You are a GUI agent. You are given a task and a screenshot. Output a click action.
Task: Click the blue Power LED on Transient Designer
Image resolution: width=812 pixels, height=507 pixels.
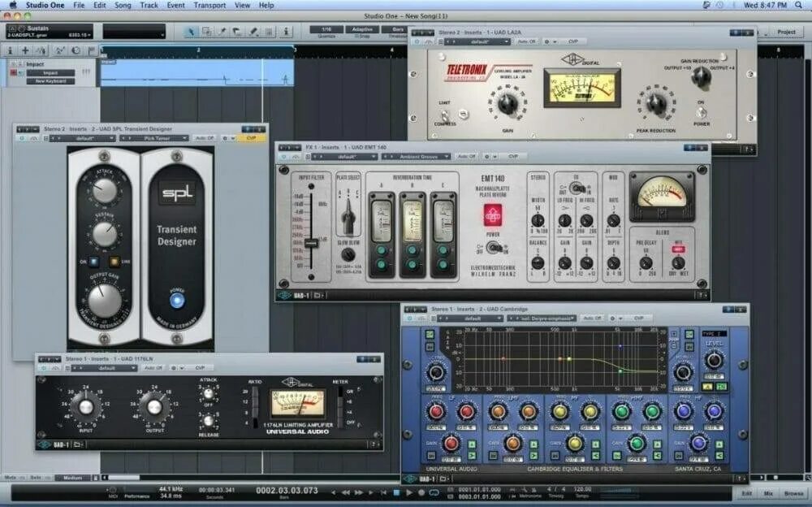coord(177,300)
